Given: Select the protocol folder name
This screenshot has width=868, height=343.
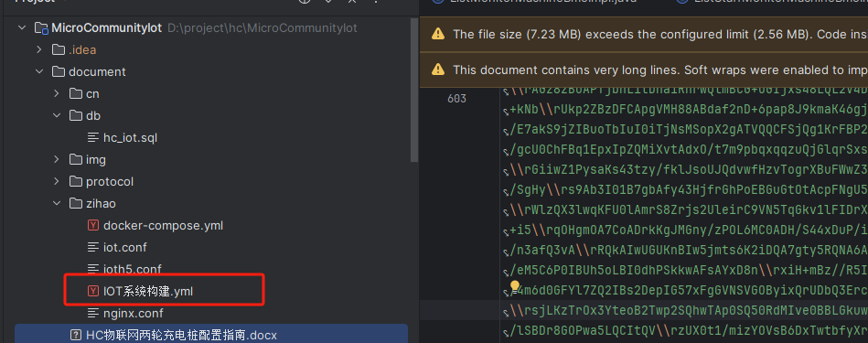Looking at the screenshot, I should click(x=110, y=181).
